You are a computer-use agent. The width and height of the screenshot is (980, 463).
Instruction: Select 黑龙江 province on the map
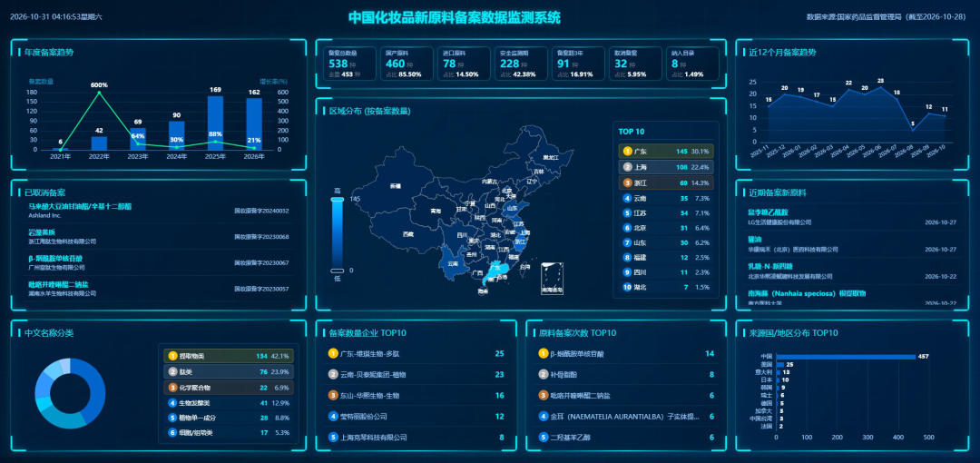click(550, 156)
